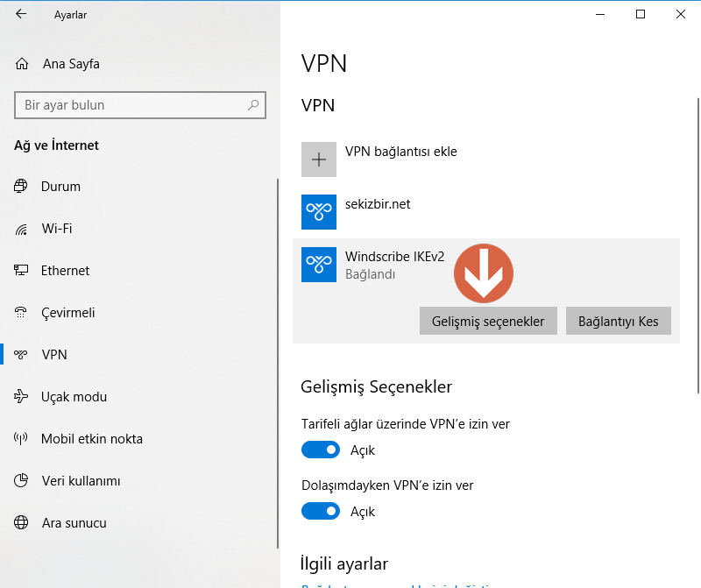
Task: Open Çevirmeli settings via the dial-up icon
Action: point(19,312)
